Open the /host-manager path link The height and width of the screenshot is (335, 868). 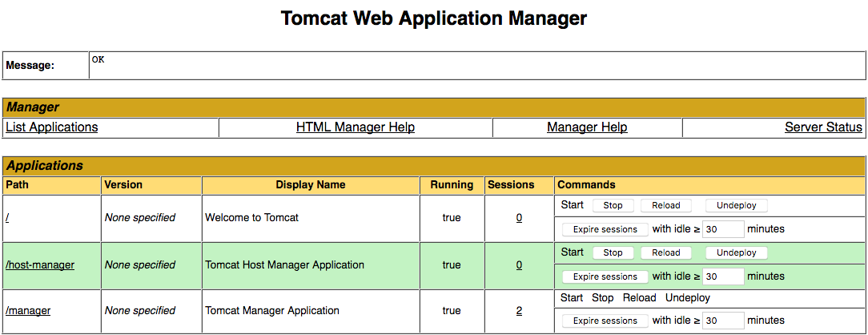coord(40,265)
